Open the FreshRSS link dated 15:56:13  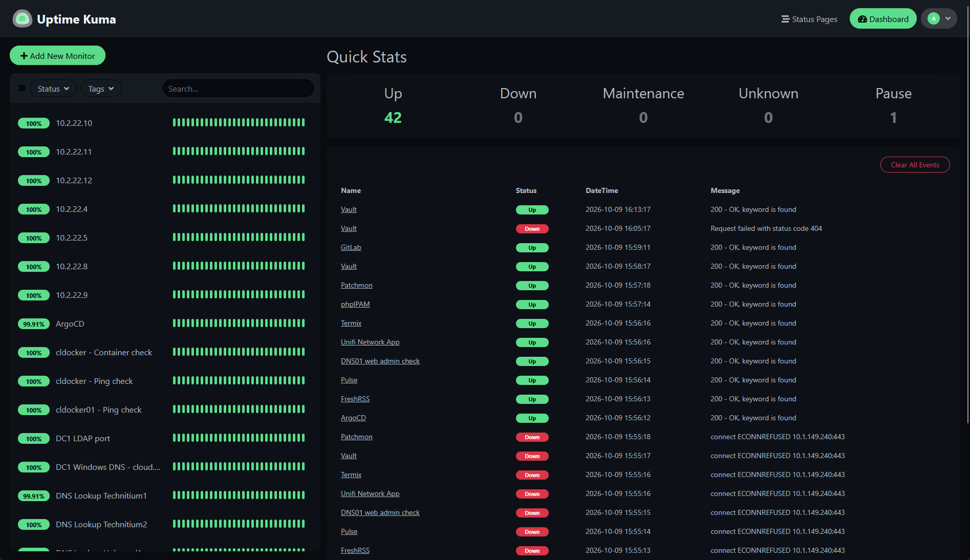tap(355, 399)
